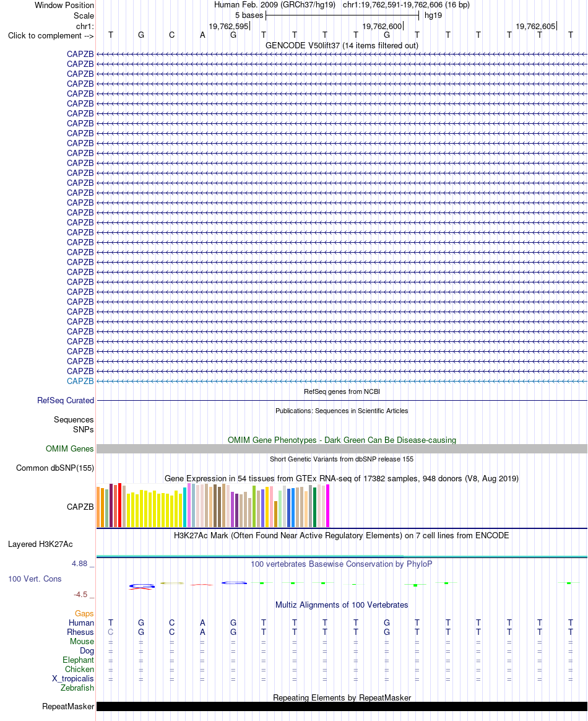Click the 100 Vert. Cons track label
Image resolution: width=588 pixels, height=721 pixels.
[x=35, y=579]
